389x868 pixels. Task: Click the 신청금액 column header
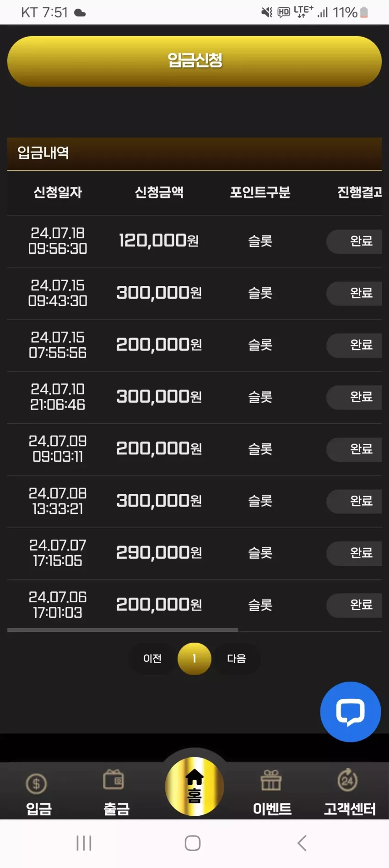[159, 192]
